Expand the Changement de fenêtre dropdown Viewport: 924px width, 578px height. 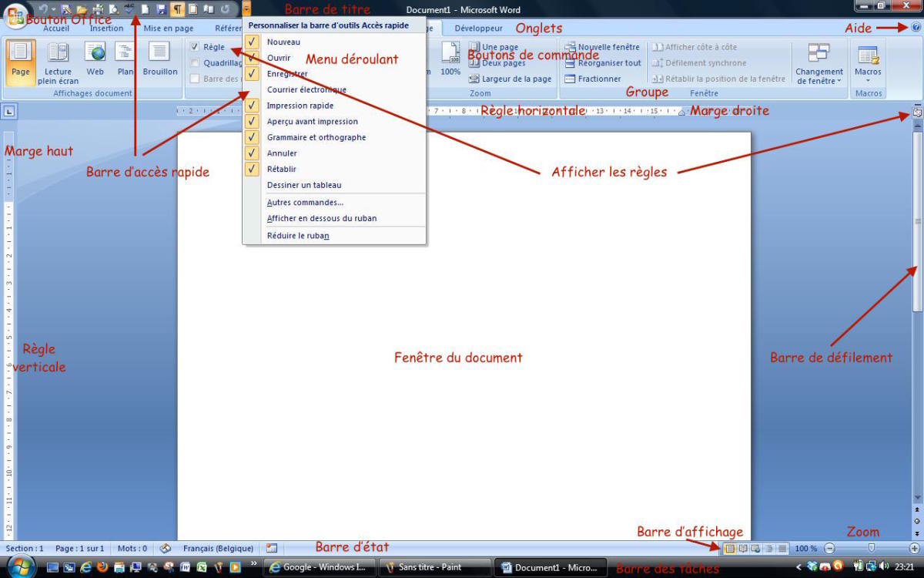819,62
